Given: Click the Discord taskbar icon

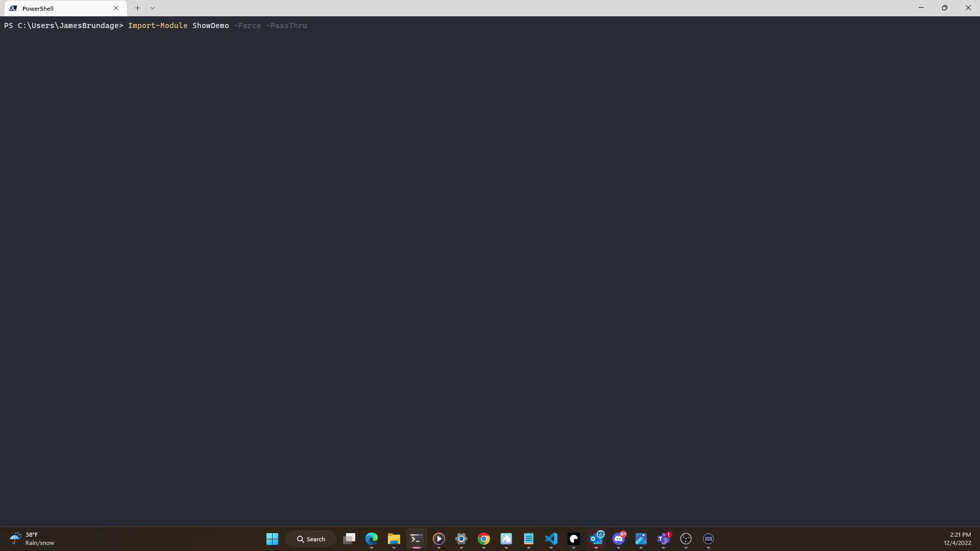Looking at the screenshot, I should tap(619, 538).
